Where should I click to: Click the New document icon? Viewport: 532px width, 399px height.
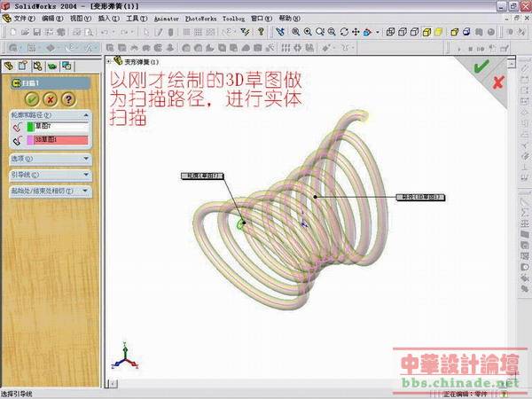(x=13, y=32)
